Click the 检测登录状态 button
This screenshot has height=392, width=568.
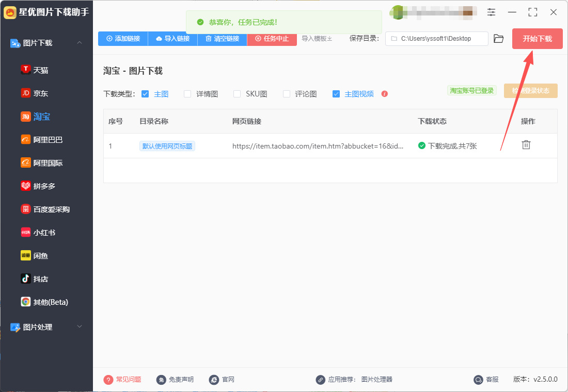tap(531, 90)
